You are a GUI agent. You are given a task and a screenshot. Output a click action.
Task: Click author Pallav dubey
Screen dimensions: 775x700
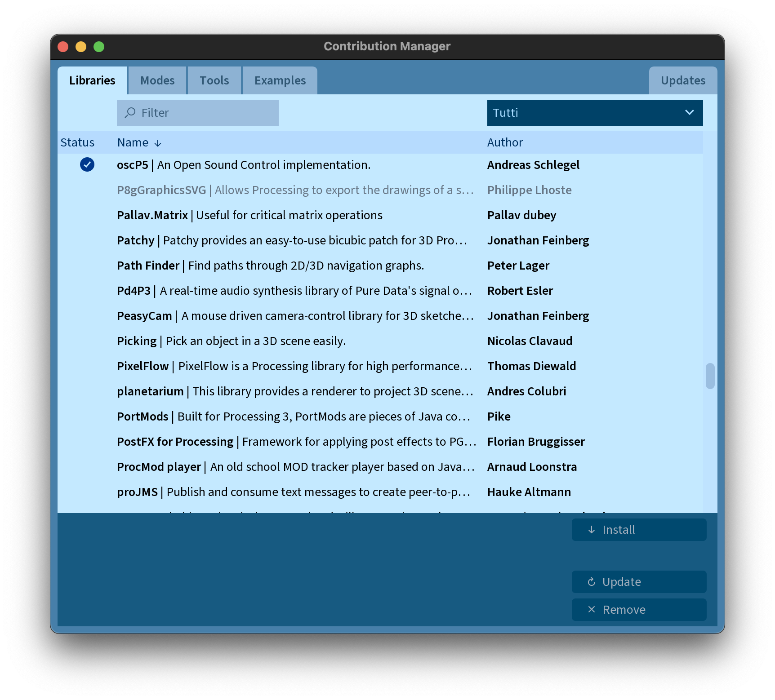tap(521, 215)
